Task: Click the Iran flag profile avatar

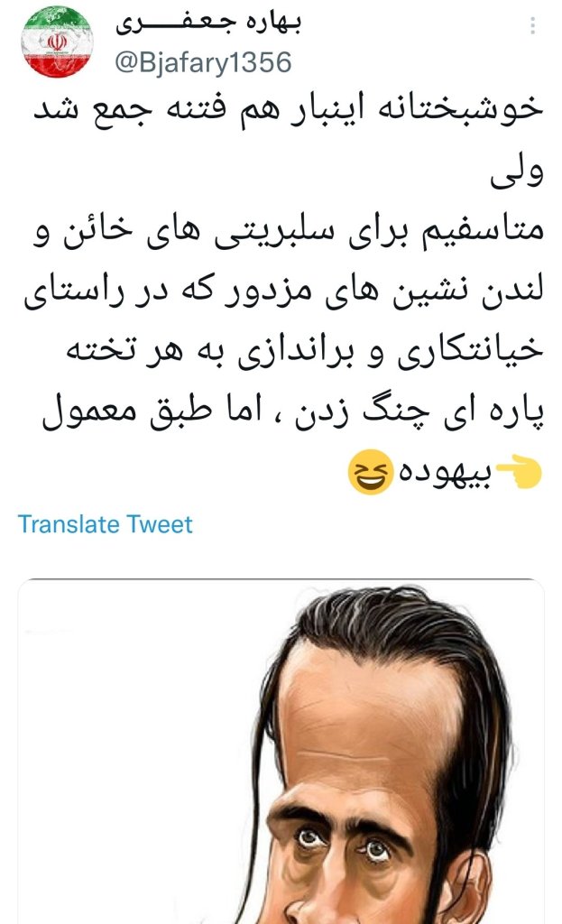Action: tap(57, 42)
